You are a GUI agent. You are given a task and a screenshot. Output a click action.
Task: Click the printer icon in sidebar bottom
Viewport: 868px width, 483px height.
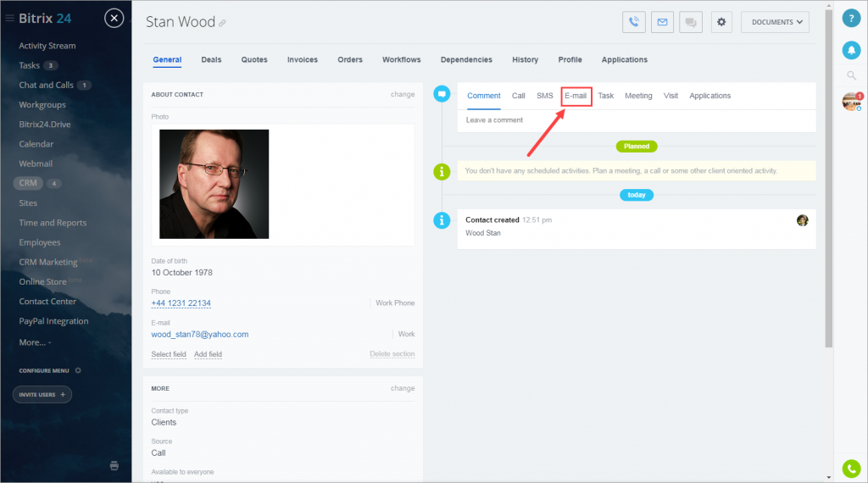tap(114, 466)
